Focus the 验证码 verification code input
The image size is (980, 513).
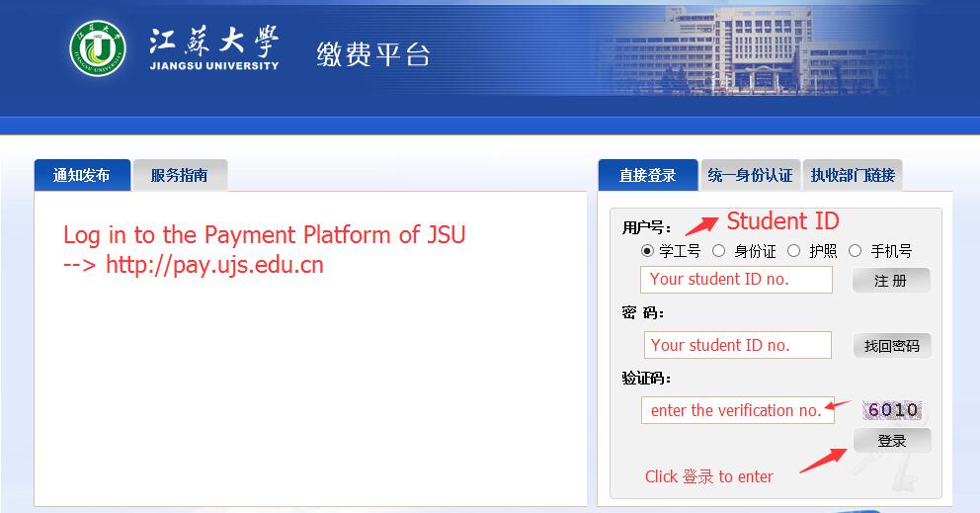pyautogui.click(x=738, y=410)
